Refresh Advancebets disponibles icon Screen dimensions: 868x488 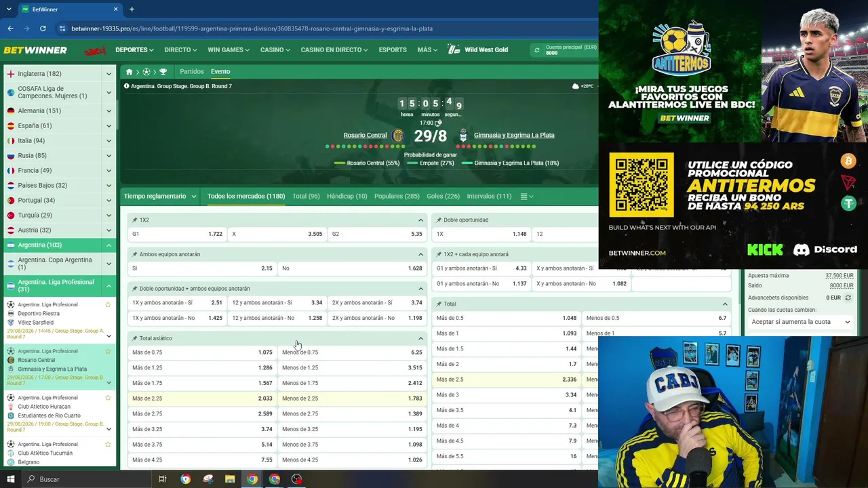point(848,298)
